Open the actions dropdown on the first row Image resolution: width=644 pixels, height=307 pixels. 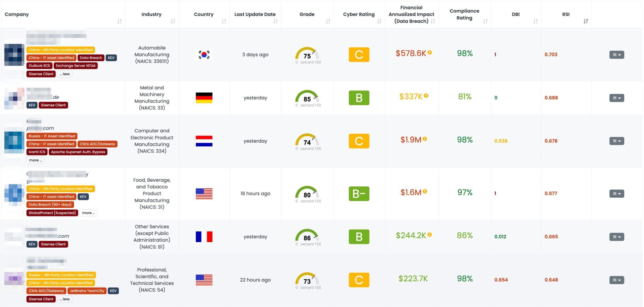pyautogui.click(x=616, y=54)
